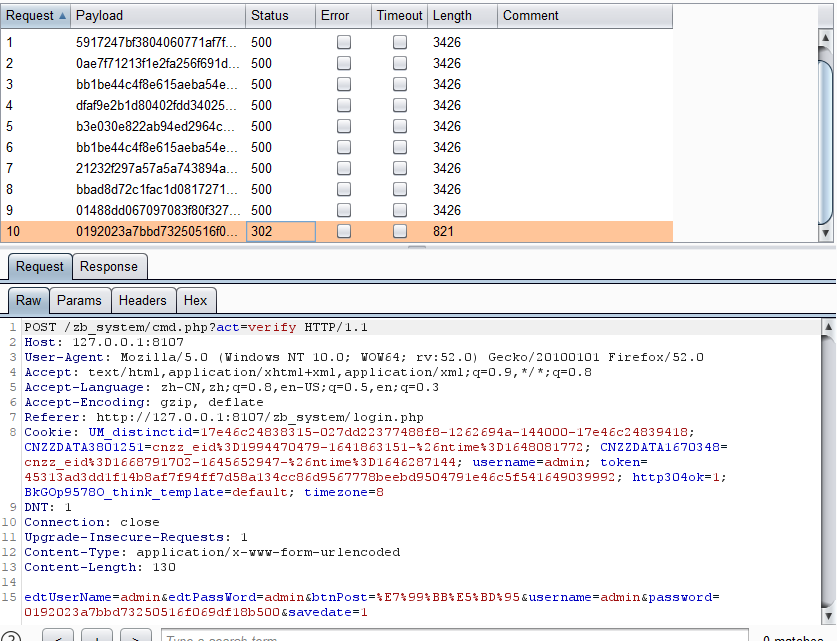Toggle Timeout checkbox for request 6

(400, 147)
